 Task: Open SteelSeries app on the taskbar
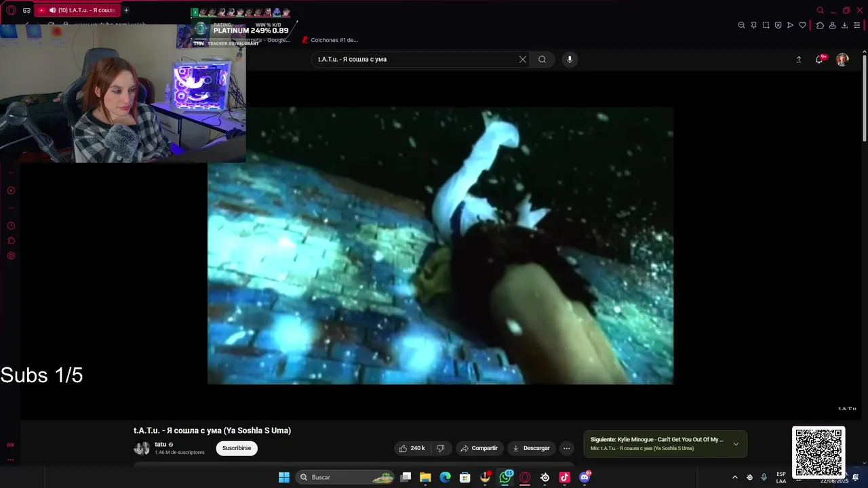[x=545, y=477]
